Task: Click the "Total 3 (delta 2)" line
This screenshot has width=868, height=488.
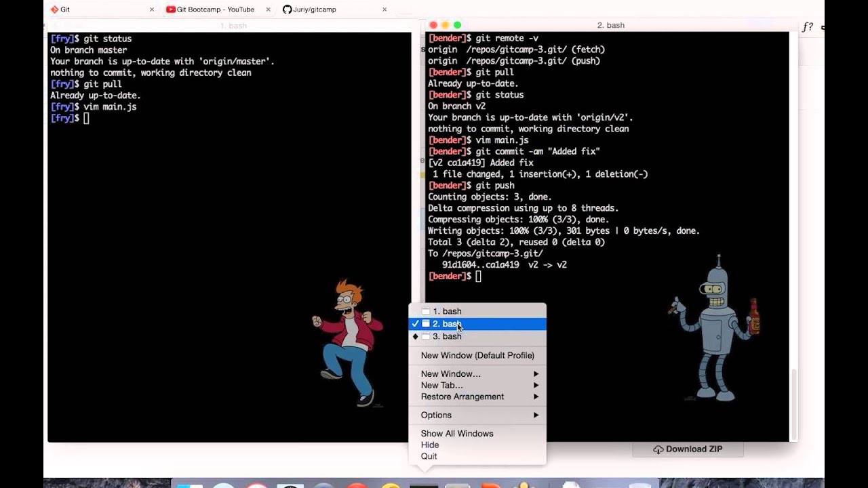Action: (x=517, y=242)
